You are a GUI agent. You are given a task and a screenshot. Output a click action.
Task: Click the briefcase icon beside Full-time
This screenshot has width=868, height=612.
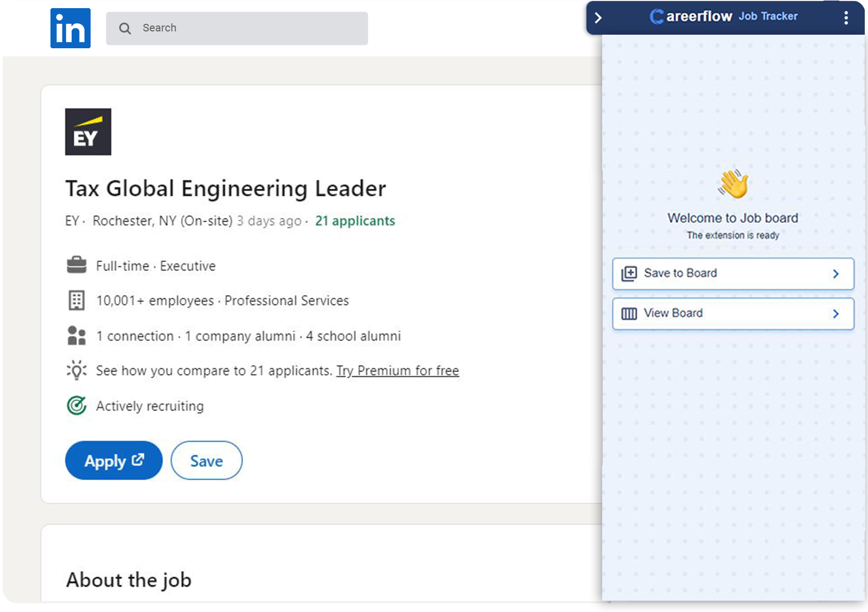tap(78, 265)
